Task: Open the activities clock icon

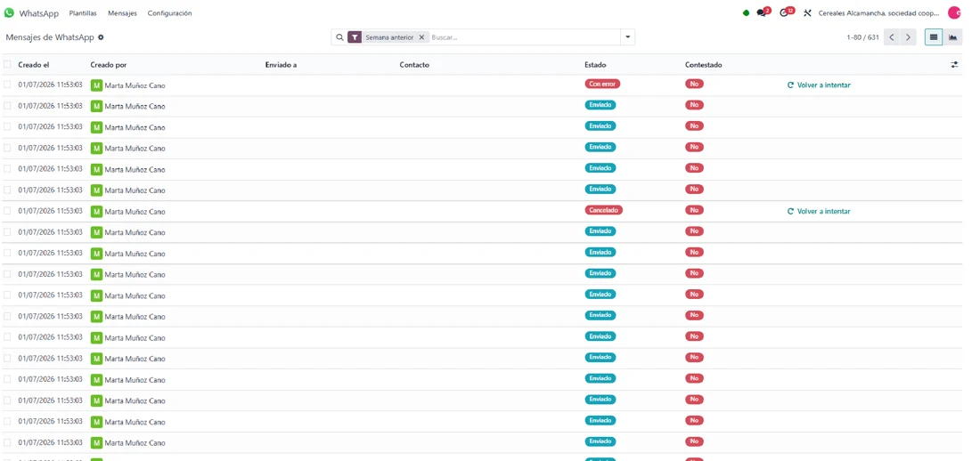Action: click(785, 12)
